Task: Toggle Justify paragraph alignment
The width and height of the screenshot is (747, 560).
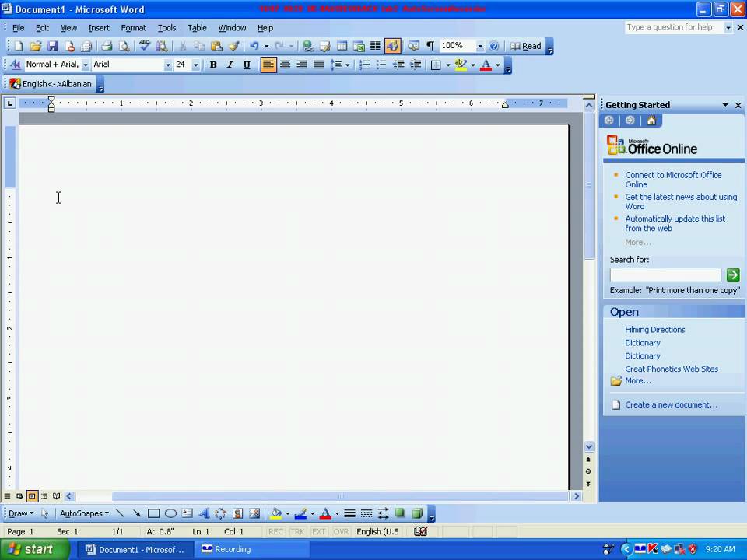Action: click(x=319, y=65)
